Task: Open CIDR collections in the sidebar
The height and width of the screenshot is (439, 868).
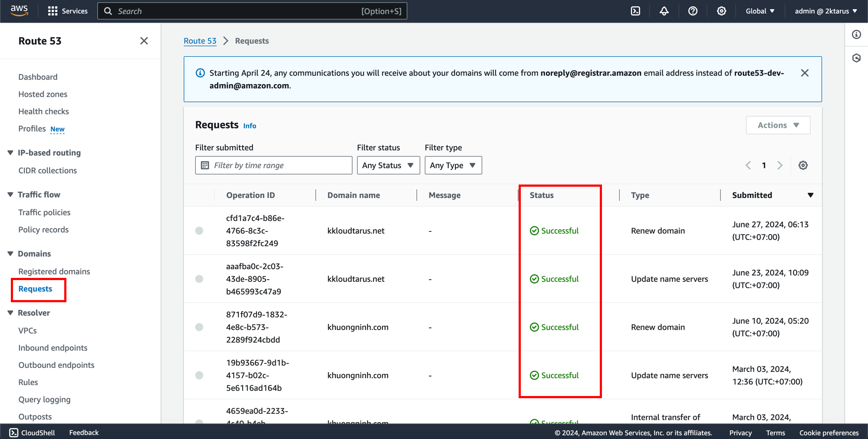Action: click(48, 171)
